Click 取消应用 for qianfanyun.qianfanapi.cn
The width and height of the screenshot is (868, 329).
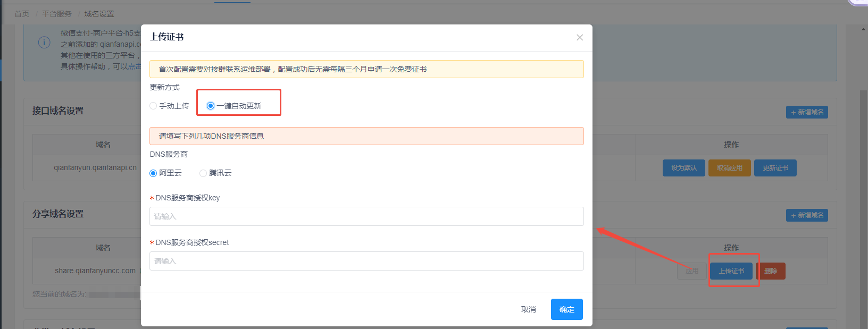pos(730,168)
